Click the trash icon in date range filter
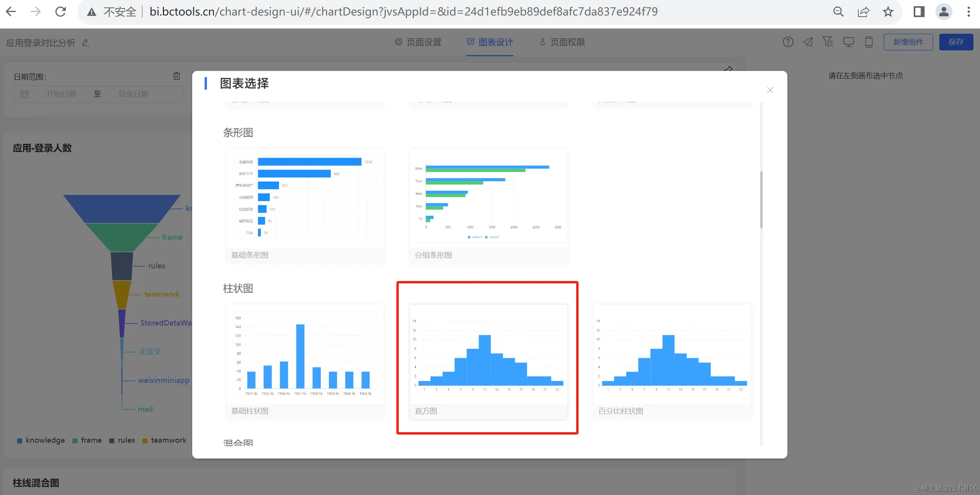Viewport: 980px width, 495px height. (176, 76)
